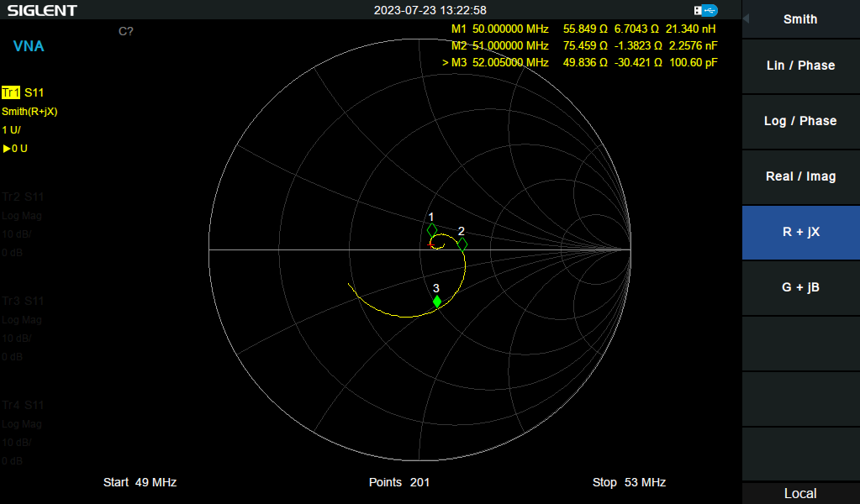The image size is (860, 504).
Task: Switch to G + jB admittance format
Action: click(x=800, y=287)
